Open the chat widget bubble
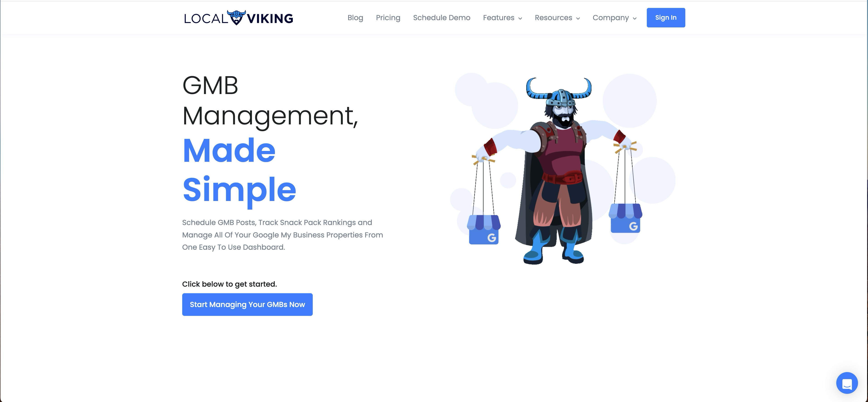The image size is (868, 402). click(847, 383)
